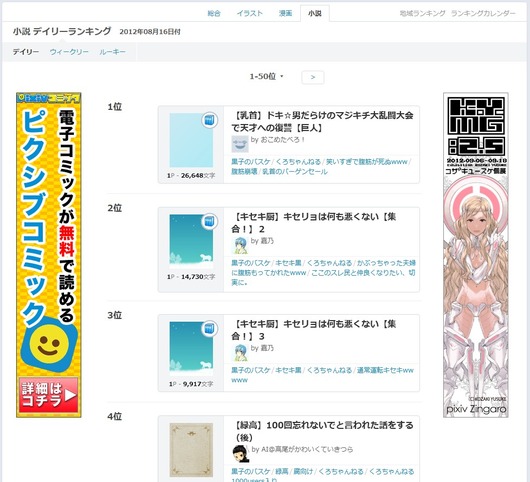Click the 腐向け tag in 4位 entry

point(303,472)
